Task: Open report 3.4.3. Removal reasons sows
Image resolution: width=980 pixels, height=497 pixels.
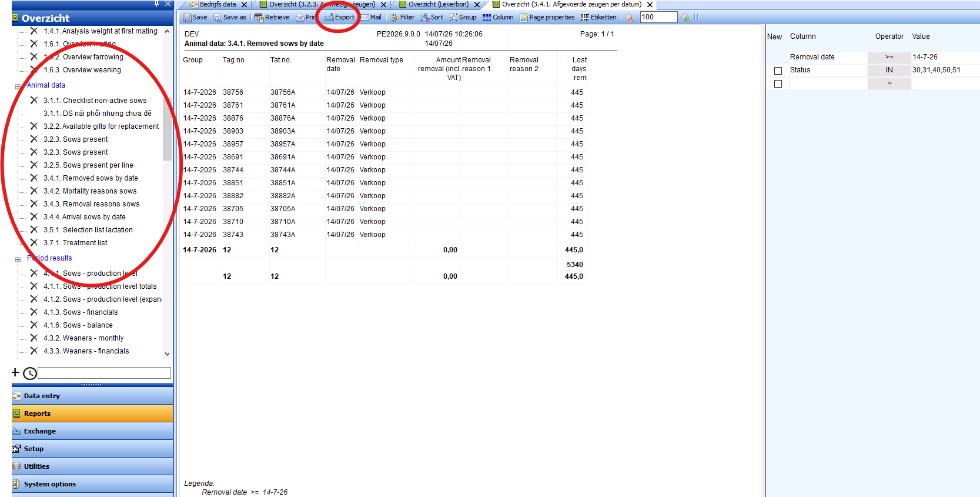Action: tap(92, 204)
